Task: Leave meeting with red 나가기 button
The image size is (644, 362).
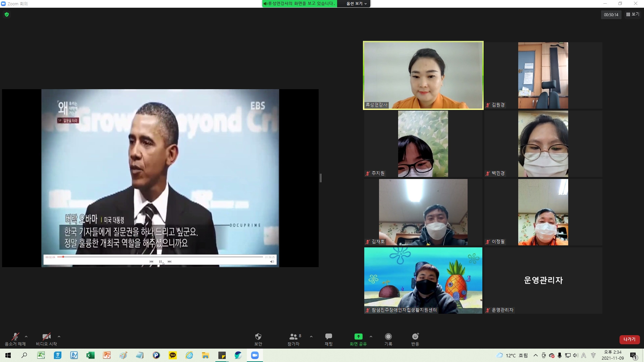Action: [x=630, y=340]
